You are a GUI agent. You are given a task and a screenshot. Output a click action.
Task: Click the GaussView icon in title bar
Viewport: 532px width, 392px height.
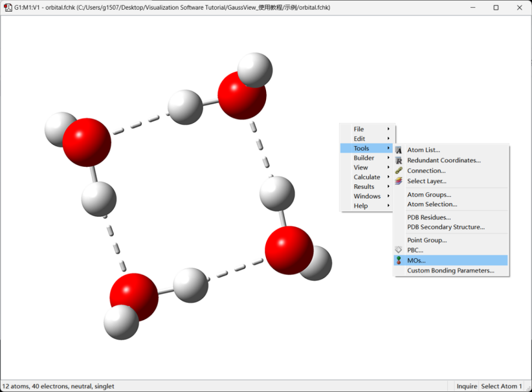(x=8, y=7)
